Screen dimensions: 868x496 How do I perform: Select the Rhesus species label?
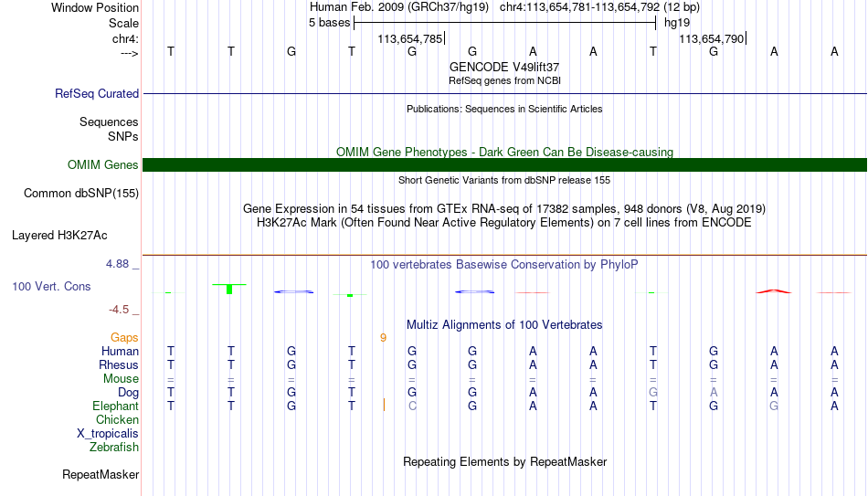(x=119, y=364)
